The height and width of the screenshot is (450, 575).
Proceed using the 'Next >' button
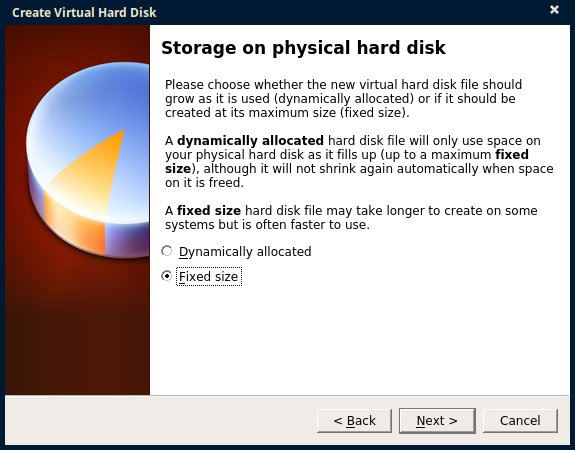[x=437, y=420]
